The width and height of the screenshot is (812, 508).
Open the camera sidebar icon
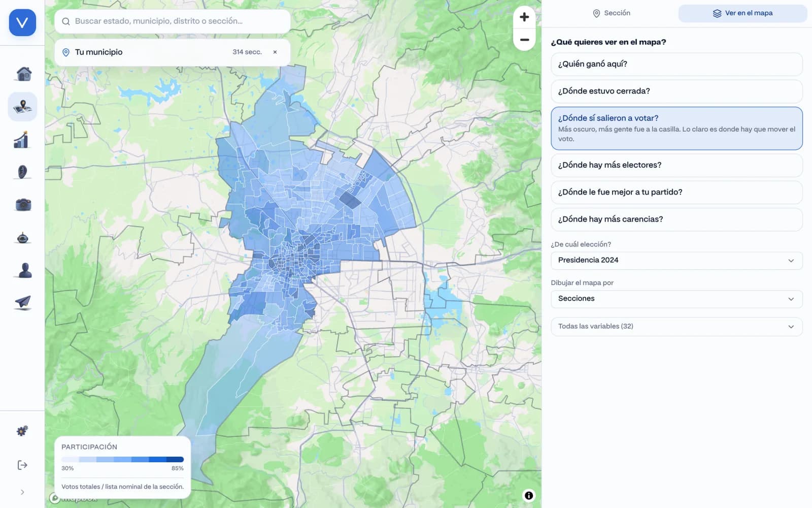[23, 205]
